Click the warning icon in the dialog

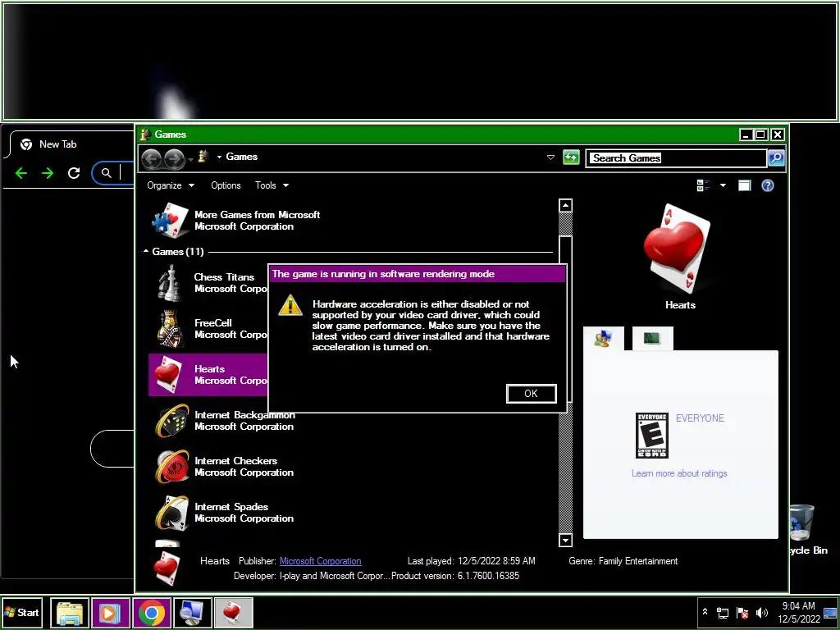tap(290, 306)
